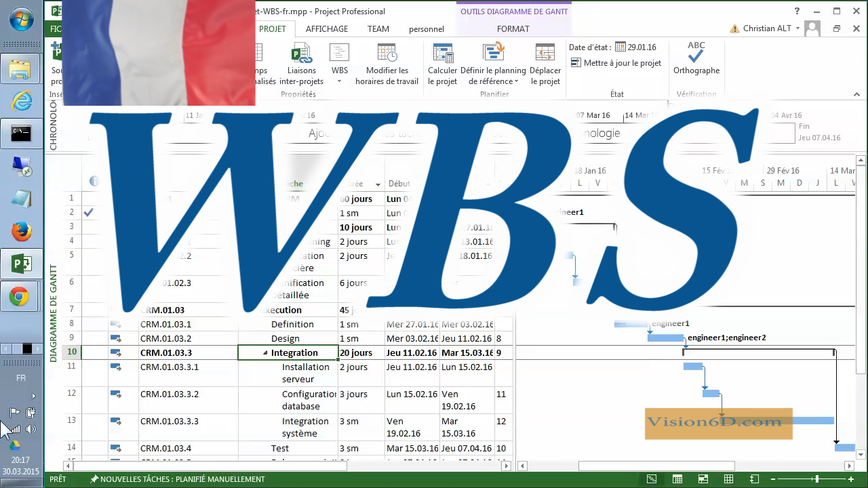This screenshot has width=868, height=488.
Task: Select the OUTILS DIAGRAMME DE GANTT contextual tab
Action: pyautogui.click(x=514, y=12)
